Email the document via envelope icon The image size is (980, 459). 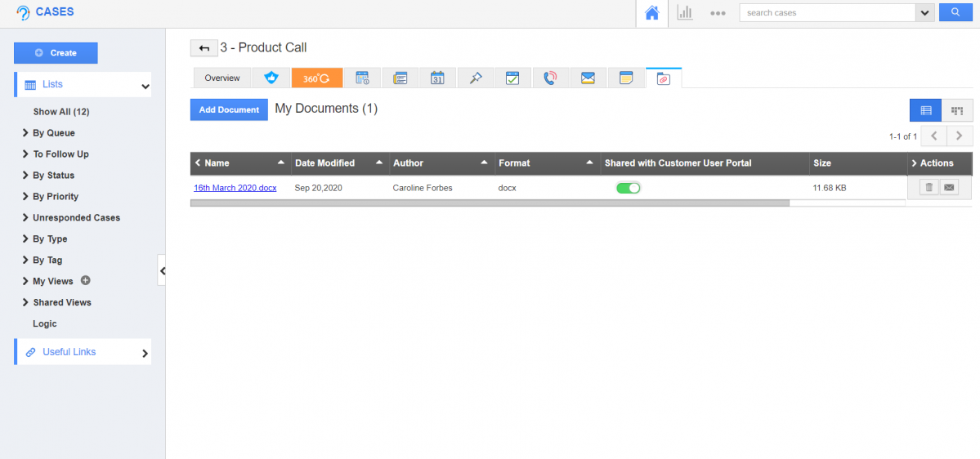(x=948, y=188)
